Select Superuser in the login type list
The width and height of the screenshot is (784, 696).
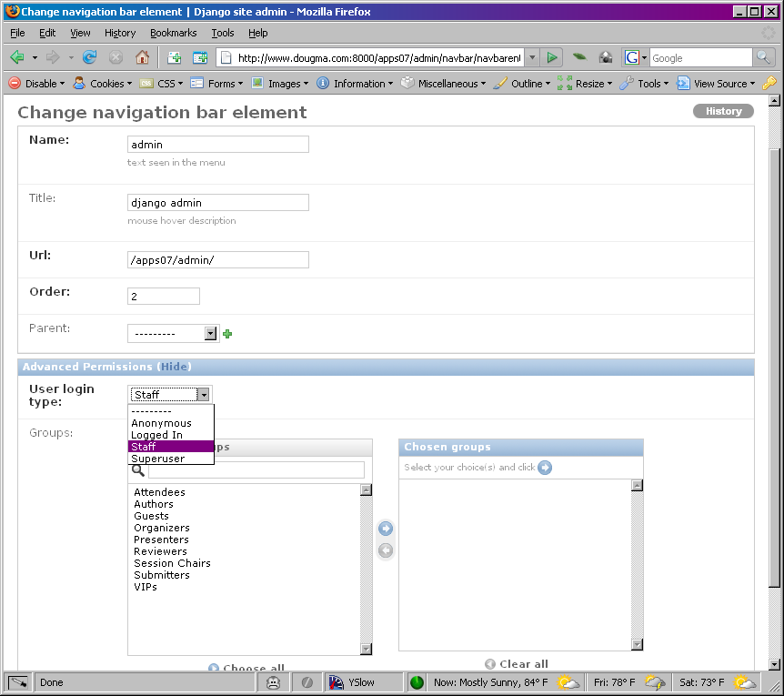[x=157, y=459]
